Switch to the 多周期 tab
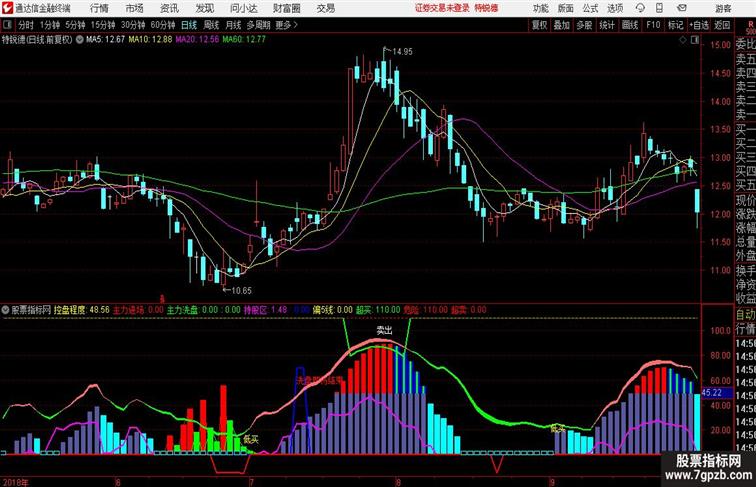Screen dimensions: 756x487 pos(258,25)
